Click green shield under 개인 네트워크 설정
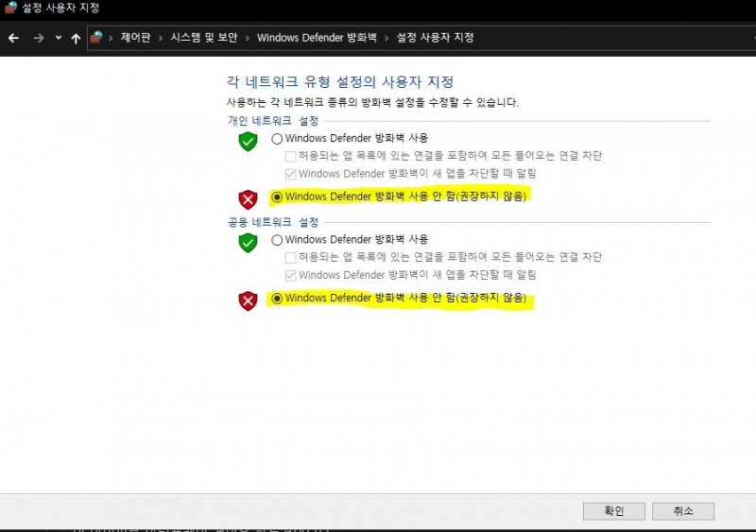The image size is (756, 532). [248, 142]
